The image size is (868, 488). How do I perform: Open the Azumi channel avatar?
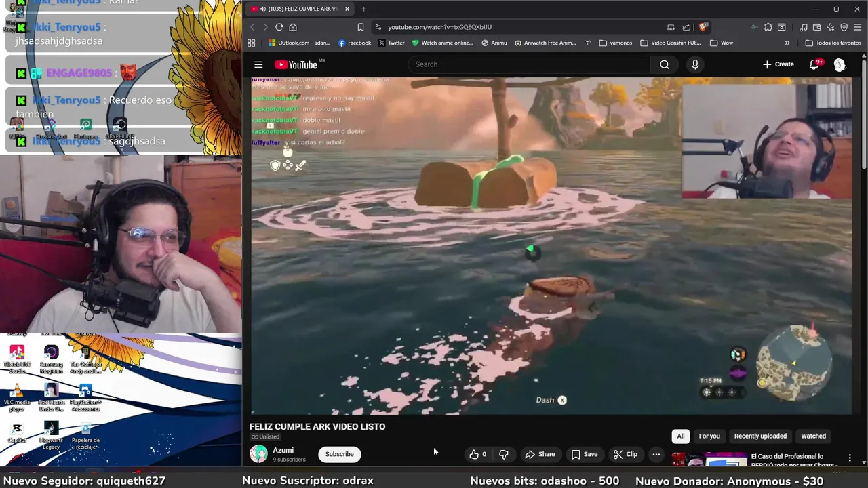coord(258,454)
